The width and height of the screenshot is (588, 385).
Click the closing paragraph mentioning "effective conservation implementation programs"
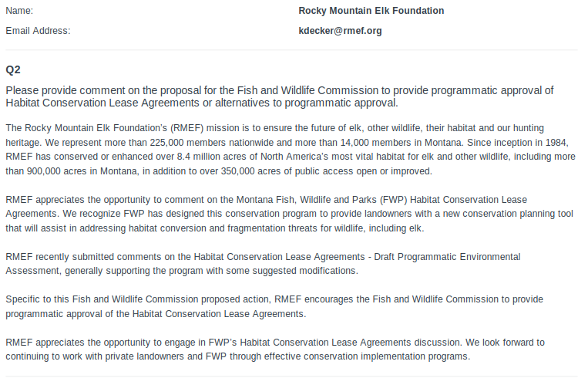tap(275, 350)
